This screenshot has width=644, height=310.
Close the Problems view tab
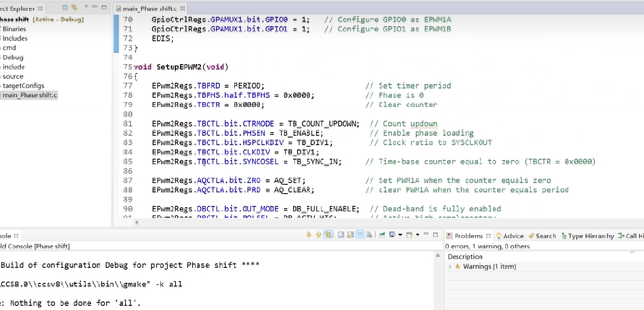488,236
